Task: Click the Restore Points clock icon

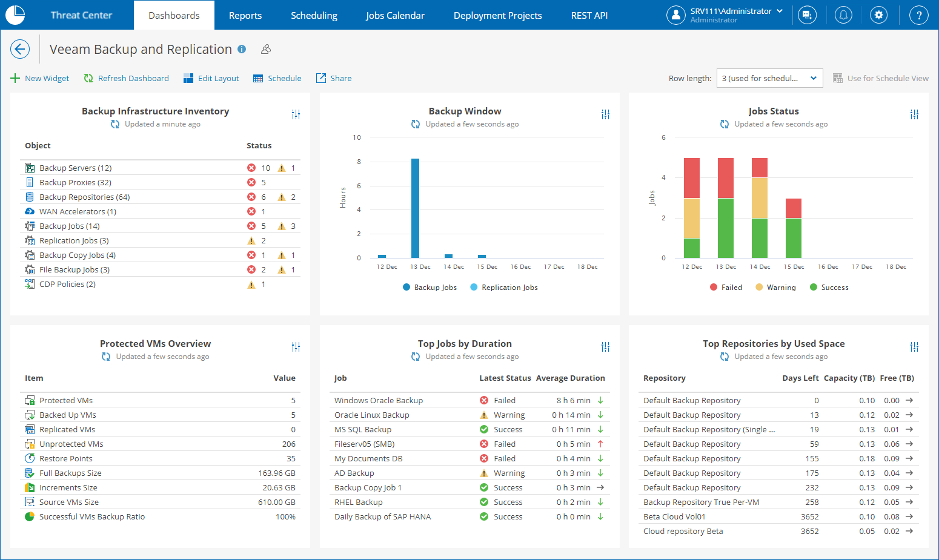Action: coord(30,458)
